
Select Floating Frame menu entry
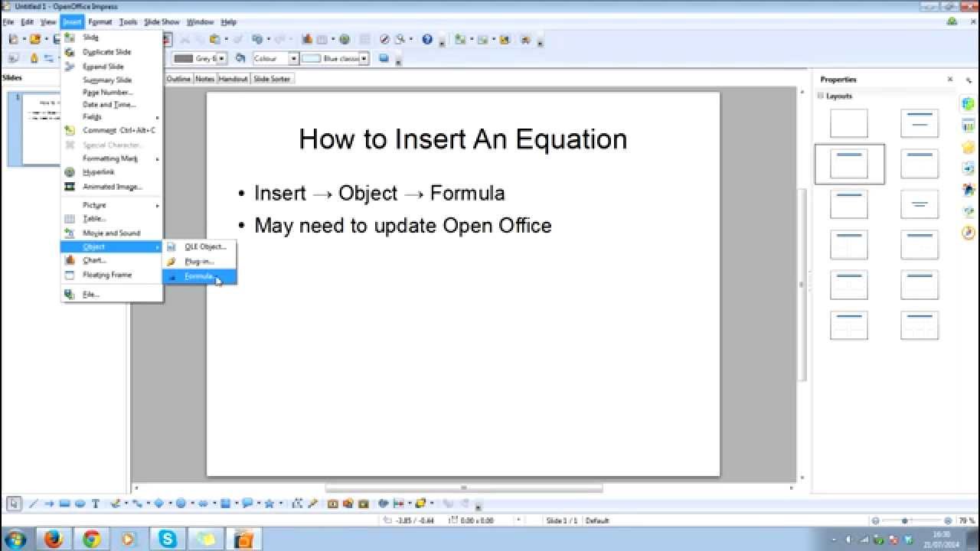(112, 275)
